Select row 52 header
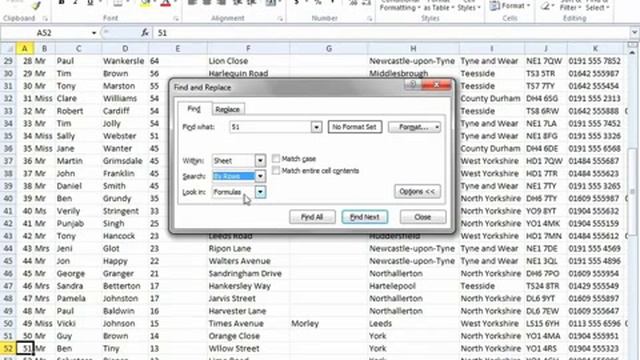The height and width of the screenshot is (360, 640). tap(8, 349)
